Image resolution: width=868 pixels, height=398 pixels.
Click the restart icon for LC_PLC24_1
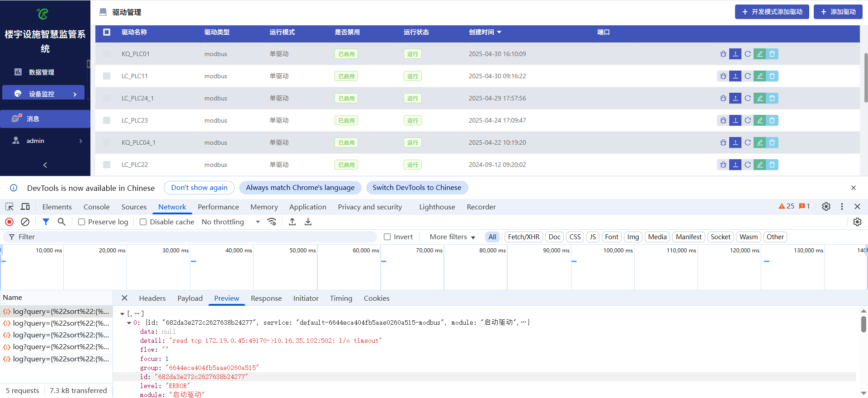pyautogui.click(x=747, y=98)
